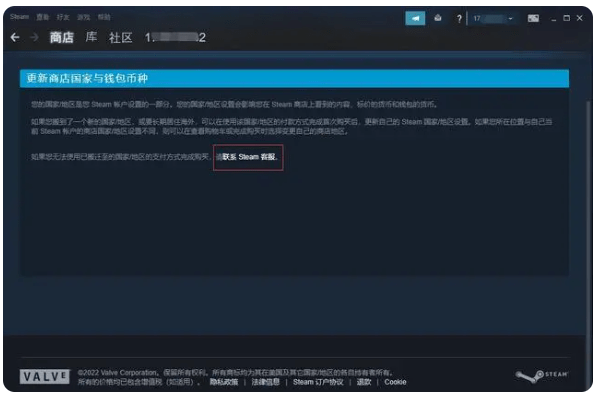Open the 帮助 (Help) menu
The width and height of the screenshot is (599, 397).
pyautogui.click(x=104, y=17)
